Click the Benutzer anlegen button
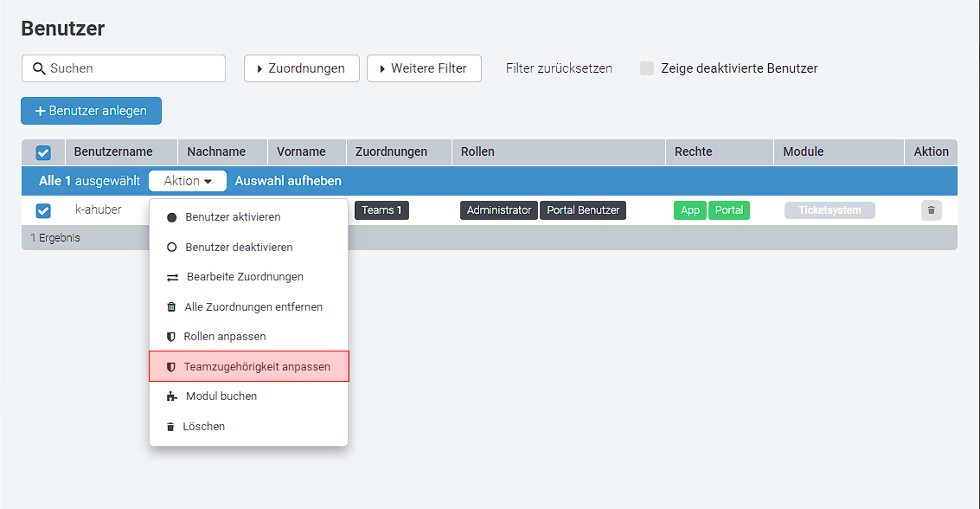Viewport: 980px width, 509px height. click(91, 111)
